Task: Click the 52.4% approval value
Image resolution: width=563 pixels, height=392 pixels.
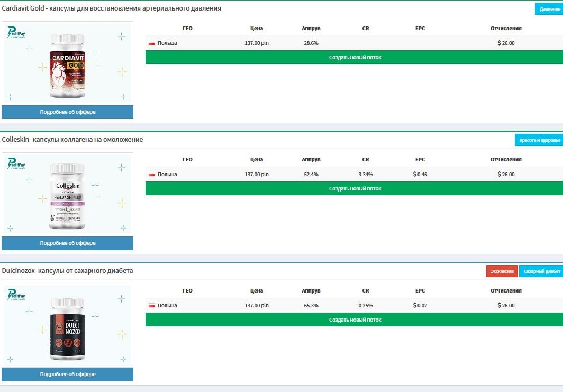Action: (x=311, y=175)
